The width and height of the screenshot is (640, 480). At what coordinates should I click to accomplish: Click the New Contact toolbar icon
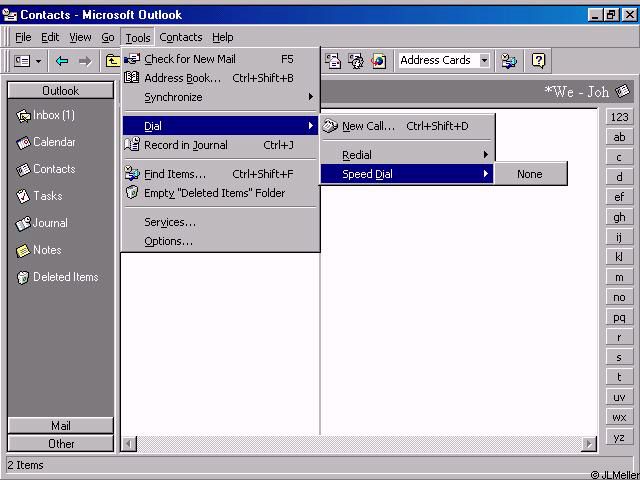(22, 61)
